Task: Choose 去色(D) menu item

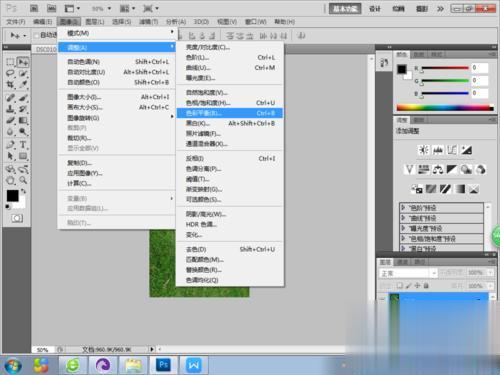Action: pyautogui.click(x=230, y=249)
